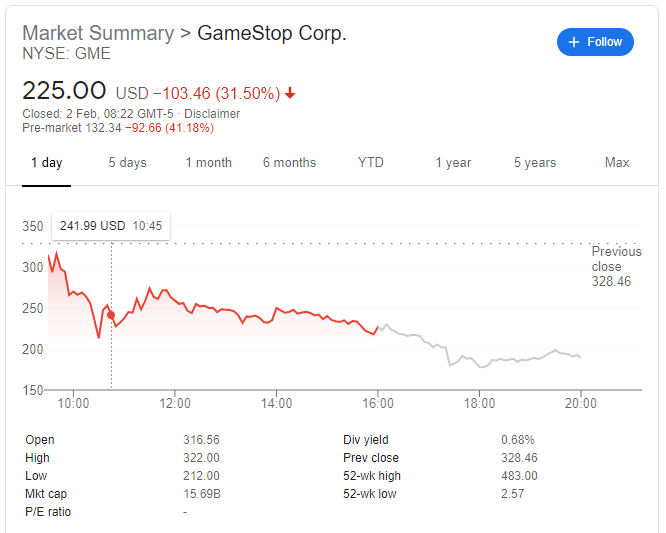View the 6 months chart range
This screenshot has width=666, height=533.
pyautogui.click(x=289, y=162)
